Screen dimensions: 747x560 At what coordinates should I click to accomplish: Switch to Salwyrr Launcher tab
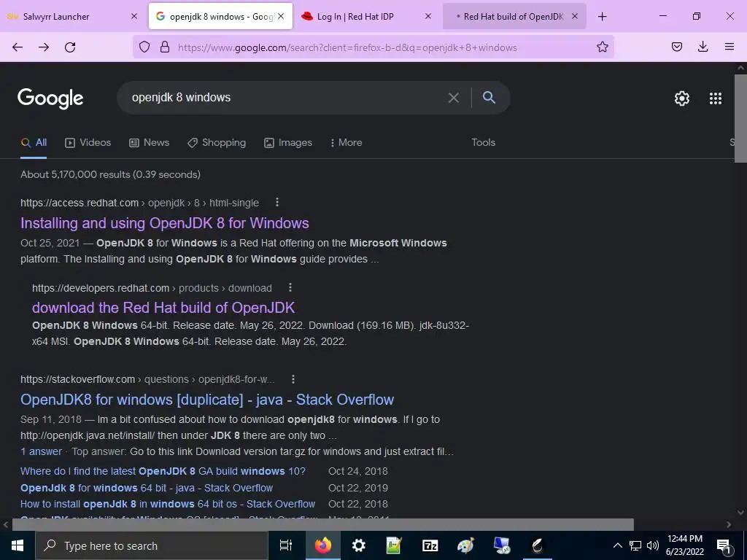coord(66,16)
